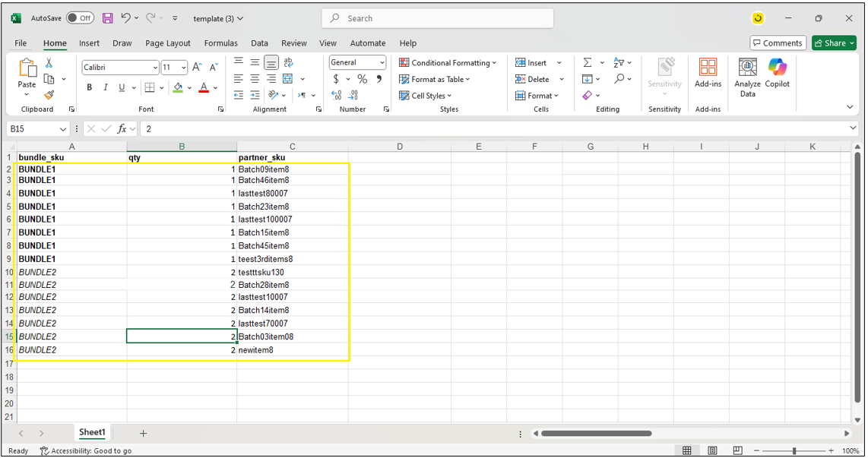This screenshot has height=458, width=868.
Task: Click the Add-ins icon
Action: pos(708,74)
